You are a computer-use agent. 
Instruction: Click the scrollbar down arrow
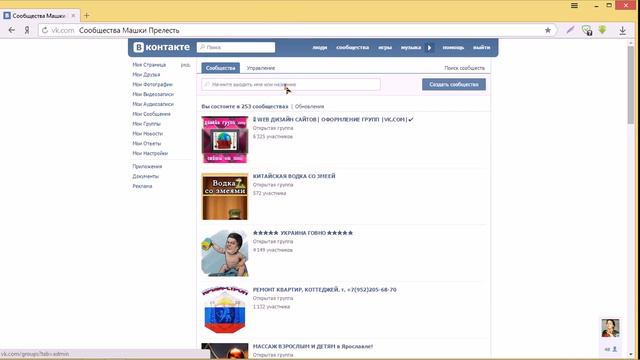pos(631,354)
